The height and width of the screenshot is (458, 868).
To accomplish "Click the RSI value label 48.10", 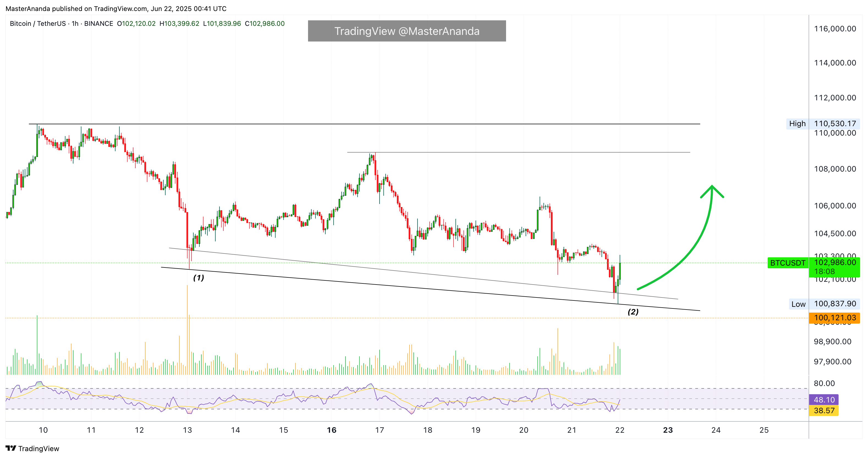I will pyautogui.click(x=824, y=400).
